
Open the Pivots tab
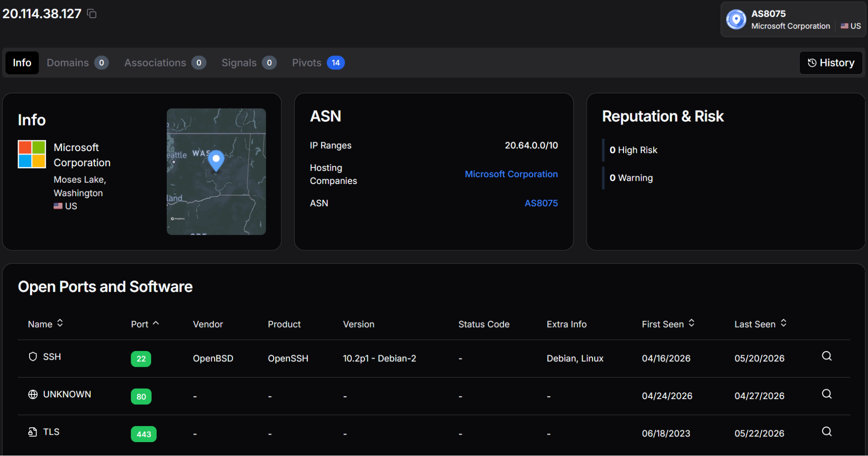click(318, 63)
